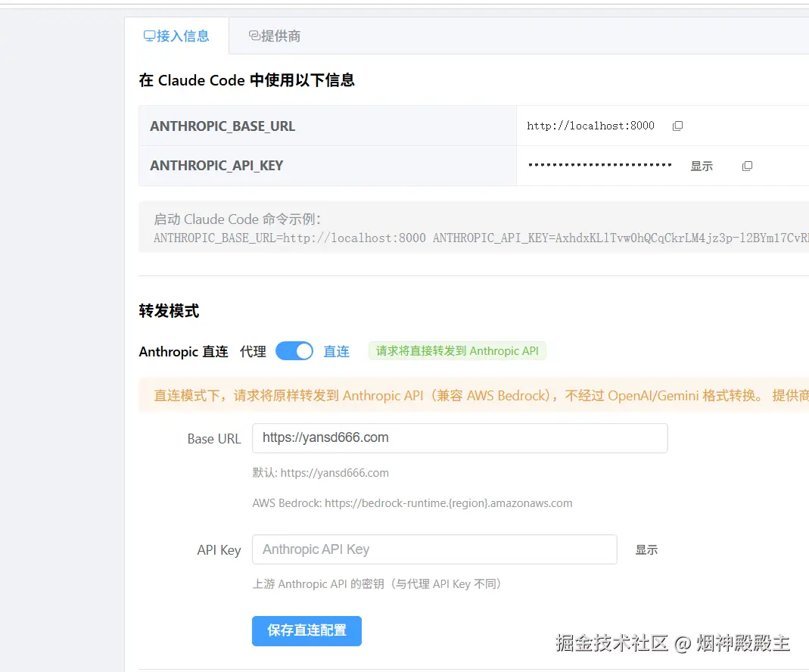Copy the ANTHROPIC_API_KEY value icon
The width and height of the screenshot is (809, 672).
[747, 166]
